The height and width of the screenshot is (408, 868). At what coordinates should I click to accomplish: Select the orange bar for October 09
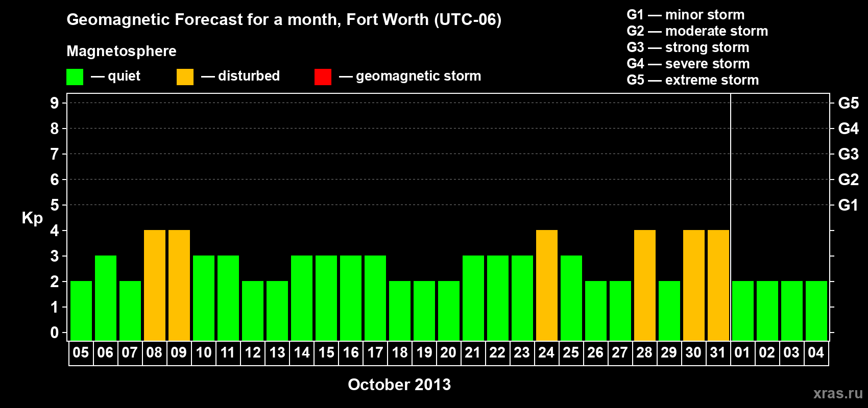[179, 285]
